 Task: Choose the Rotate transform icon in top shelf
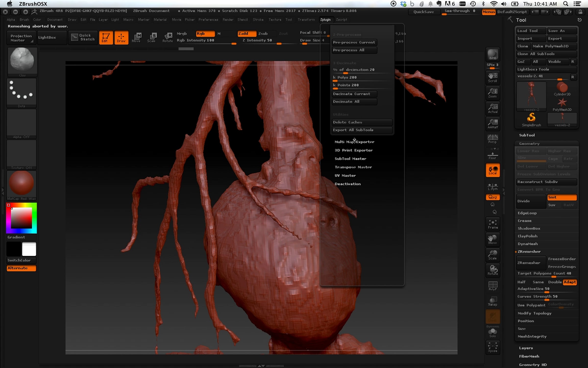click(168, 38)
